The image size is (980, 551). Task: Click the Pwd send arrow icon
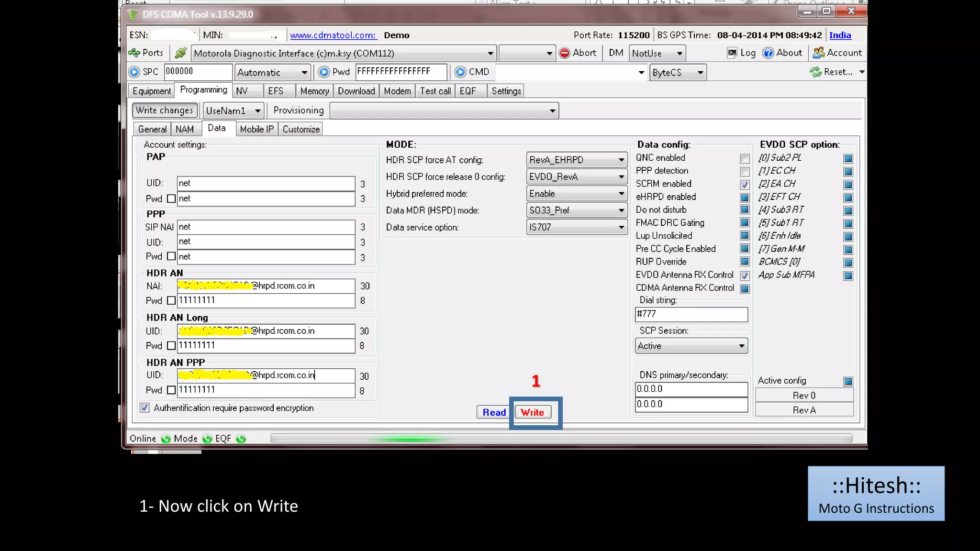tap(324, 72)
